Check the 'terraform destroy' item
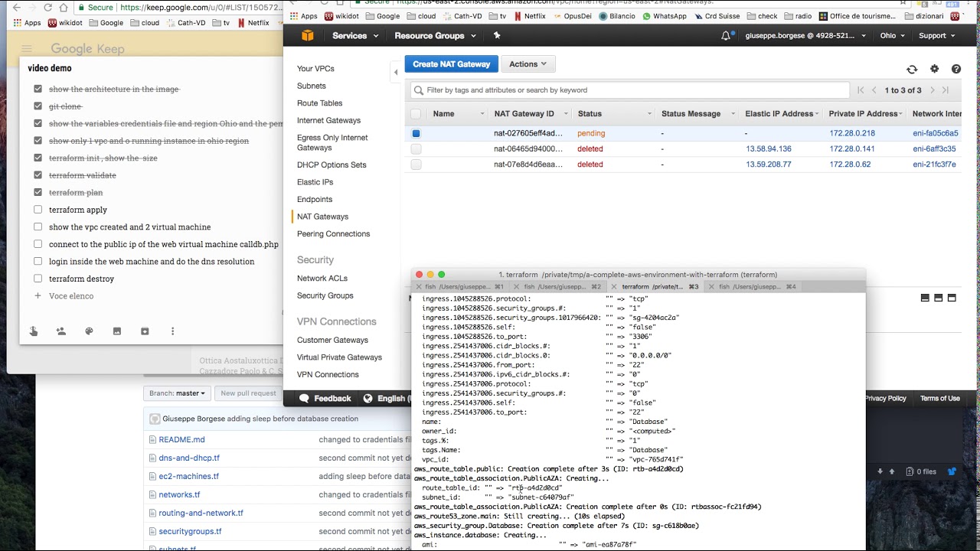Screen dimensions: 980x551 (x=38, y=279)
